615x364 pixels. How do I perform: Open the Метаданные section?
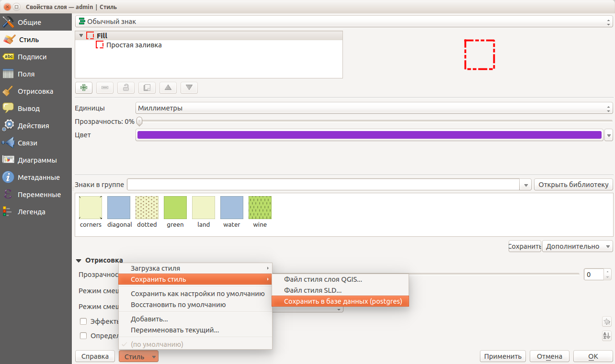(x=36, y=177)
